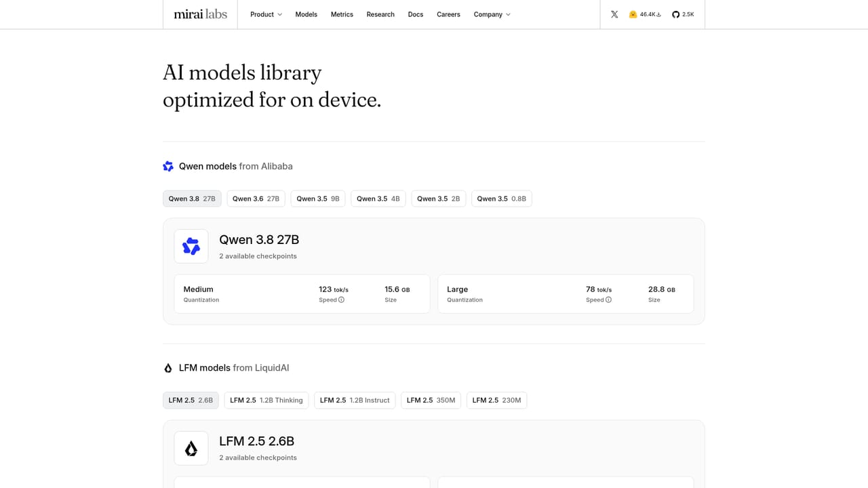This screenshot has width=868, height=488.
Task: Click the Qwen icon beside 'Qwen models from Alibaba'
Action: pyautogui.click(x=168, y=166)
